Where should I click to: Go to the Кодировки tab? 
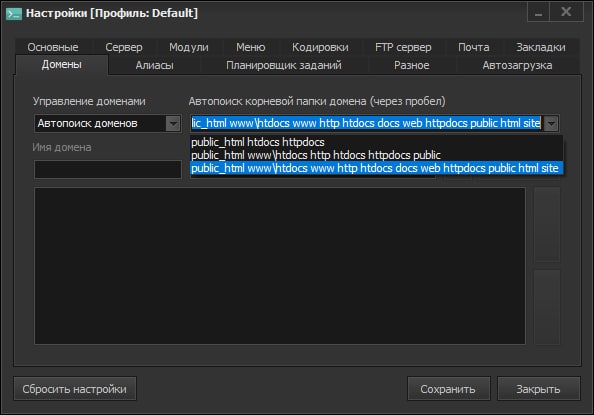pos(320,47)
